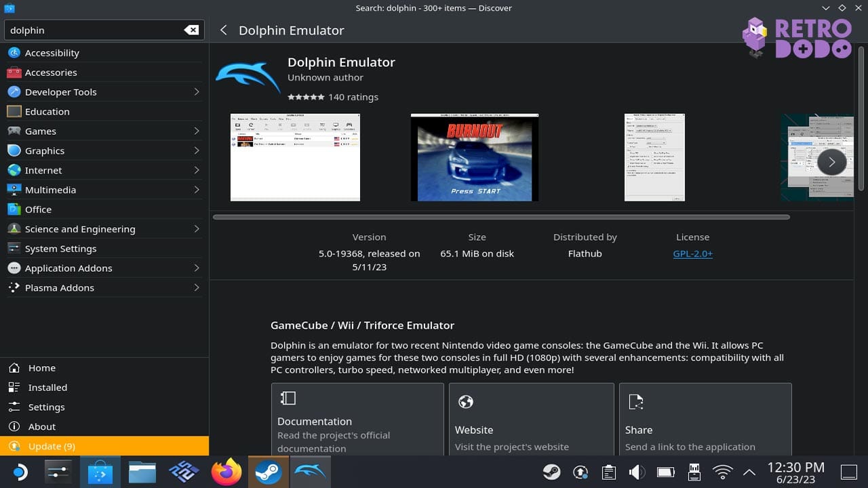The width and height of the screenshot is (868, 488).
Task: Clear the search field text
Action: point(191,30)
